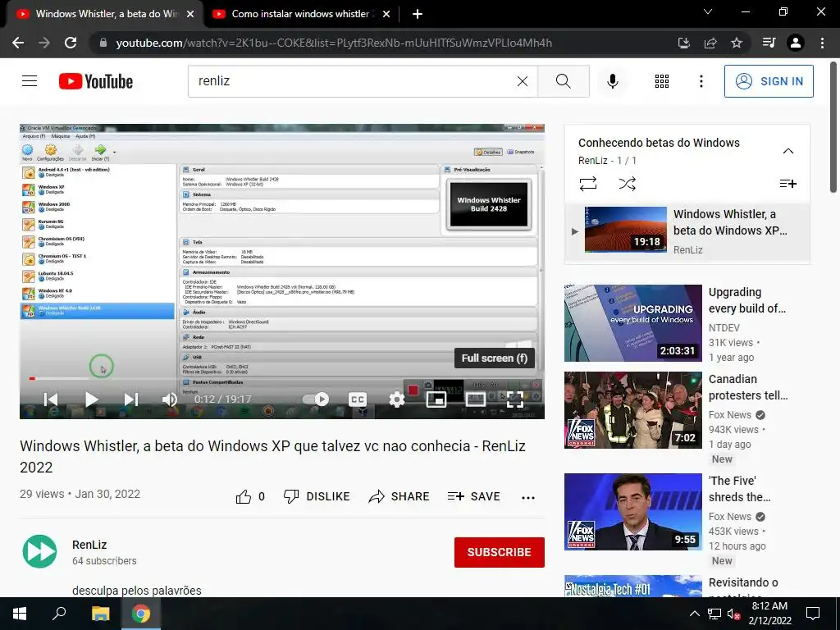The width and height of the screenshot is (840, 630).
Task: Open Windows taskbar search
Action: point(59,614)
